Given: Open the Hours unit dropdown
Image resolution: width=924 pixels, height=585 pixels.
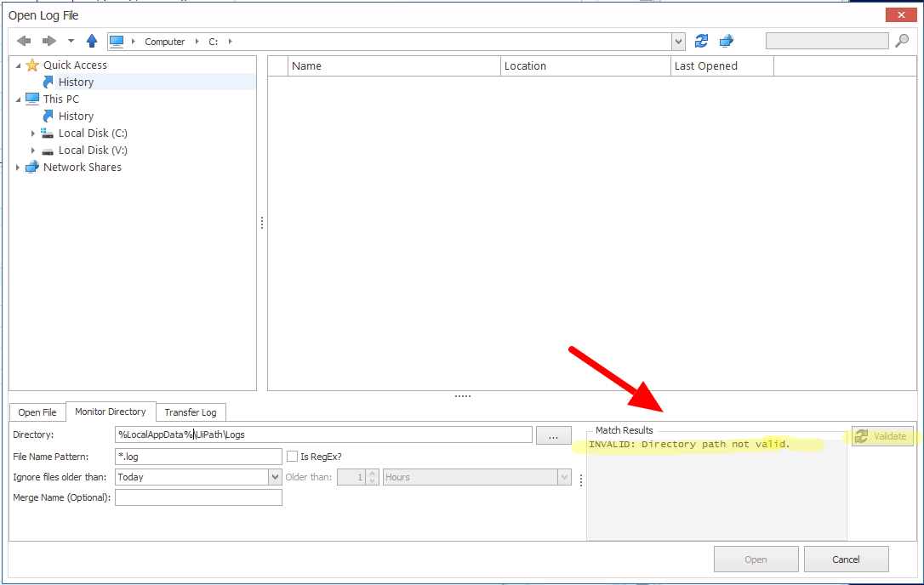Looking at the screenshot, I should click(x=565, y=477).
